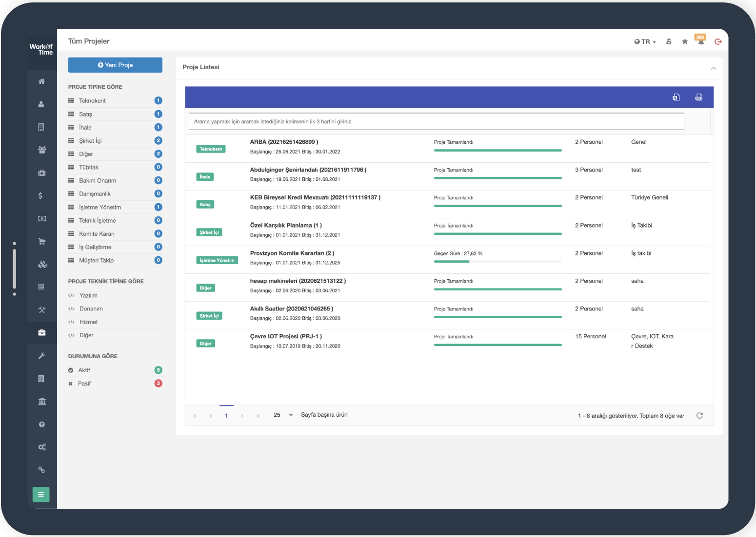Open Özel Karşılık Planlama project
The image size is (756, 537).
(286, 225)
